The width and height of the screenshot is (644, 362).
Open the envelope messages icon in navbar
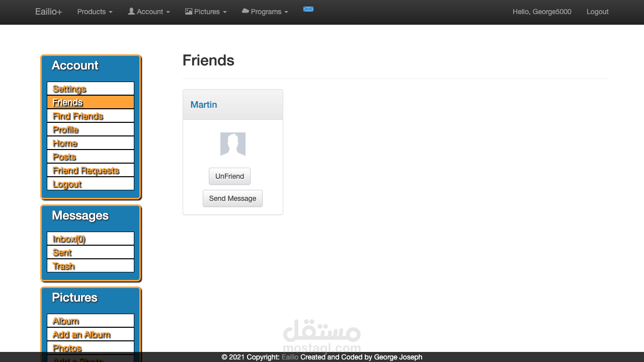(308, 9)
